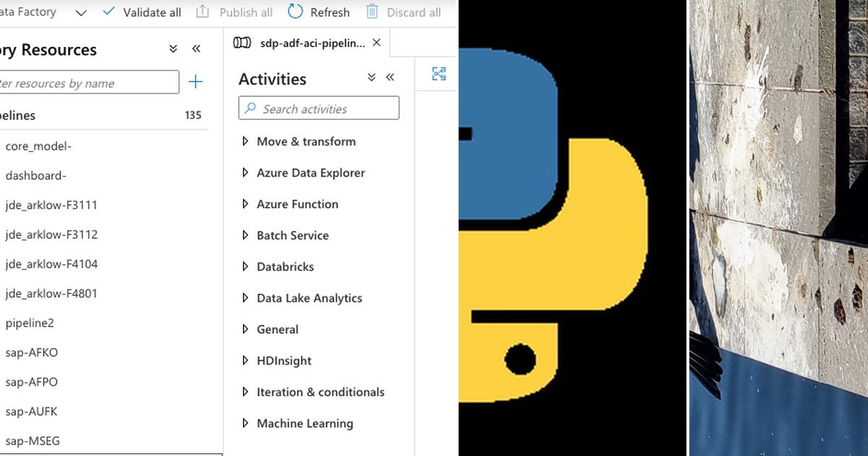The width and height of the screenshot is (868, 456).
Task: Click the plus icon to add resource
Action: pos(195,82)
